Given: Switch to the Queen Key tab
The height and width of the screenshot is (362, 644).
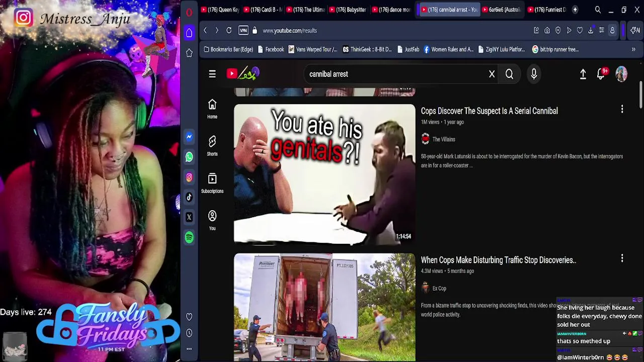Looking at the screenshot, I should point(219,10).
